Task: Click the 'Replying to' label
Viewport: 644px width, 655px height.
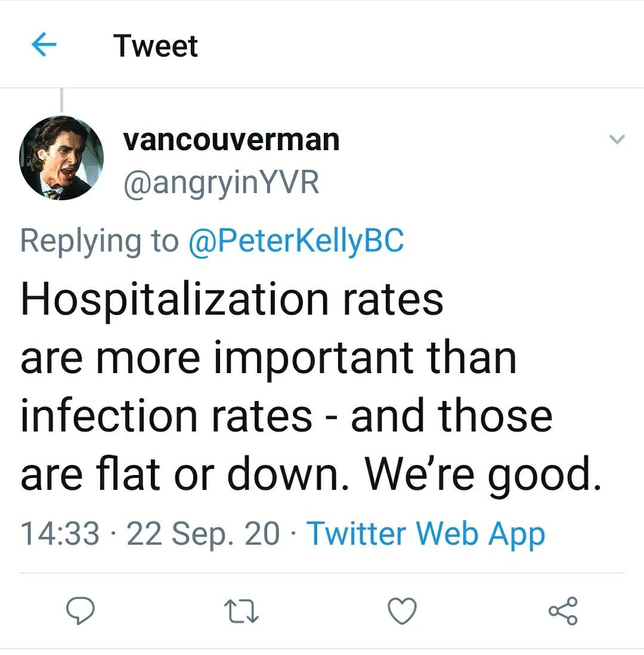Action: click(100, 240)
